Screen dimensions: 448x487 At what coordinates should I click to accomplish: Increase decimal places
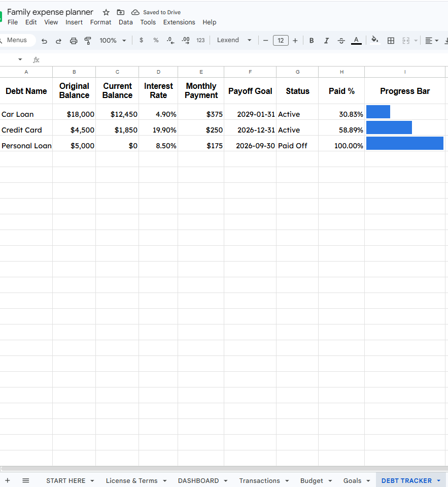coord(186,41)
